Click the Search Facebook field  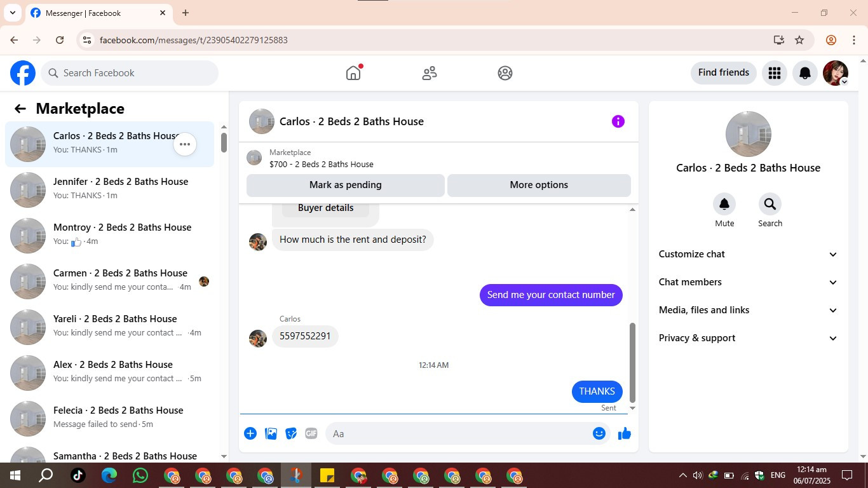pyautogui.click(x=130, y=73)
